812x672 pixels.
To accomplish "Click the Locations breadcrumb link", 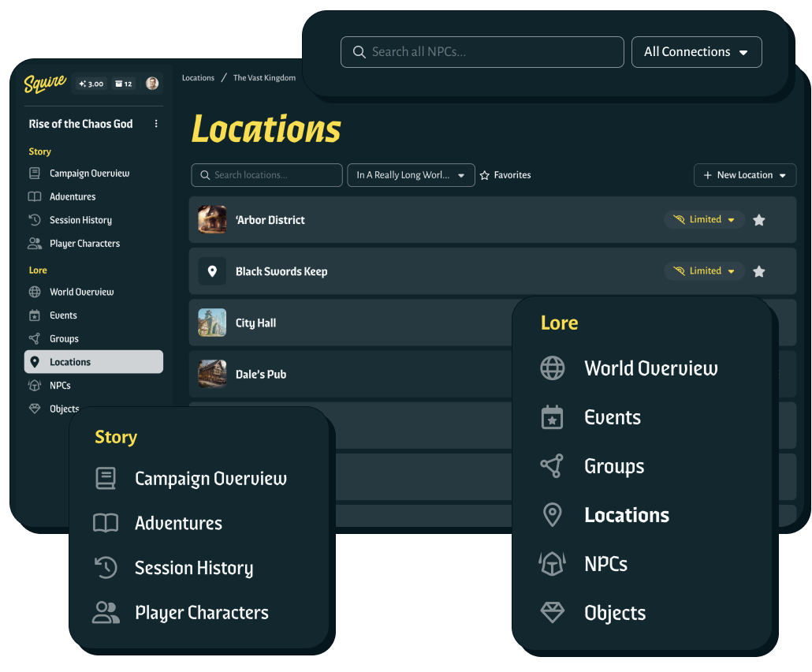I will [198, 78].
